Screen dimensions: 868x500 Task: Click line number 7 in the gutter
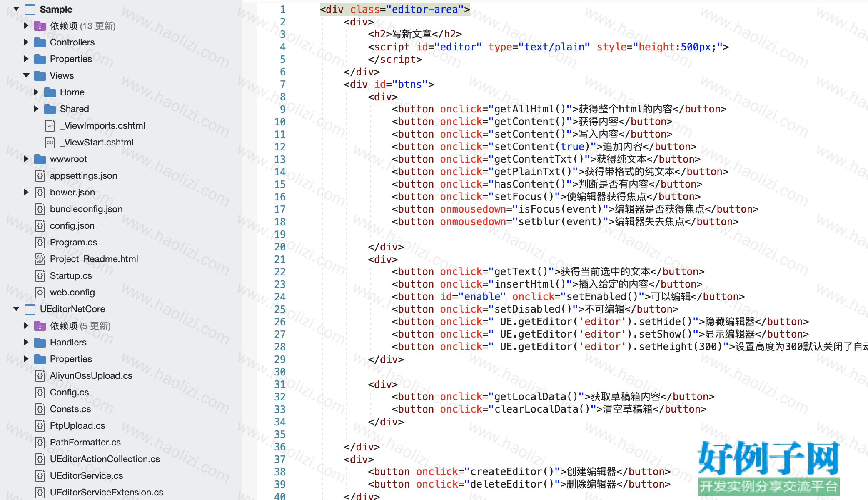[282, 84]
